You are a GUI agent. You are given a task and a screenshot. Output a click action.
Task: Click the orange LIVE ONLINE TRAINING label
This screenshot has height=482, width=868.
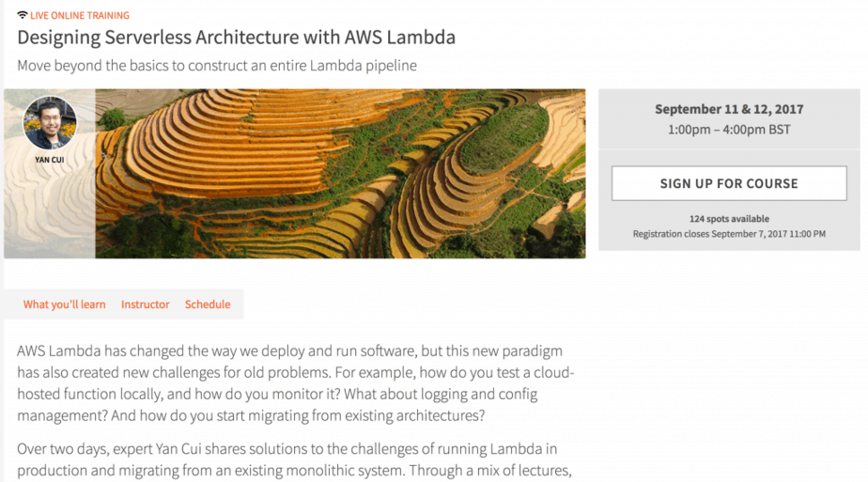click(x=81, y=16)
